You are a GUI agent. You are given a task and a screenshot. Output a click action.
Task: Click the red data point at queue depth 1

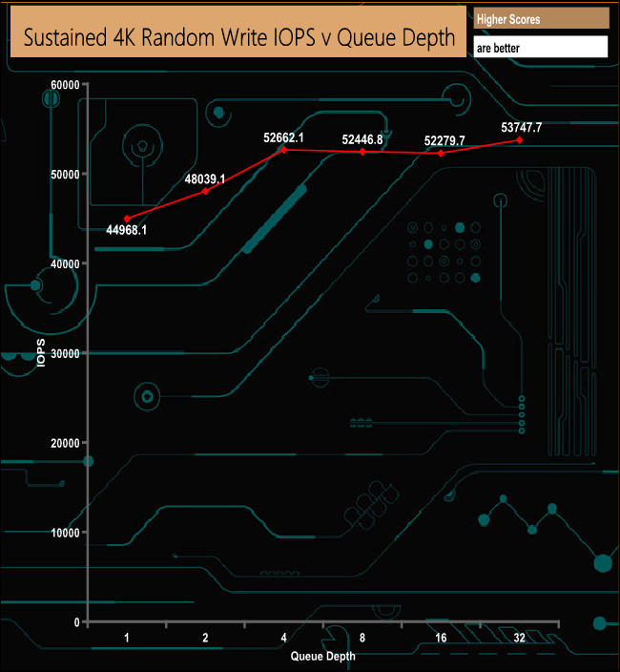point(127,219)
